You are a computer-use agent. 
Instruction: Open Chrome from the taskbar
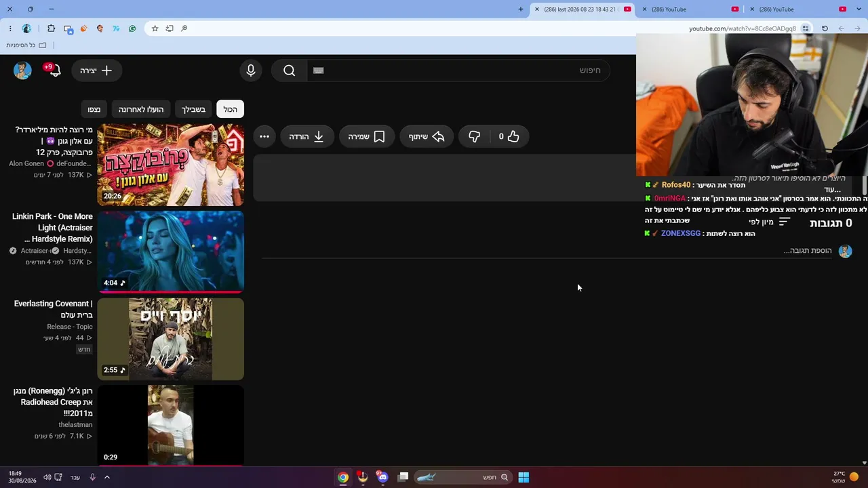pos(343,477)
